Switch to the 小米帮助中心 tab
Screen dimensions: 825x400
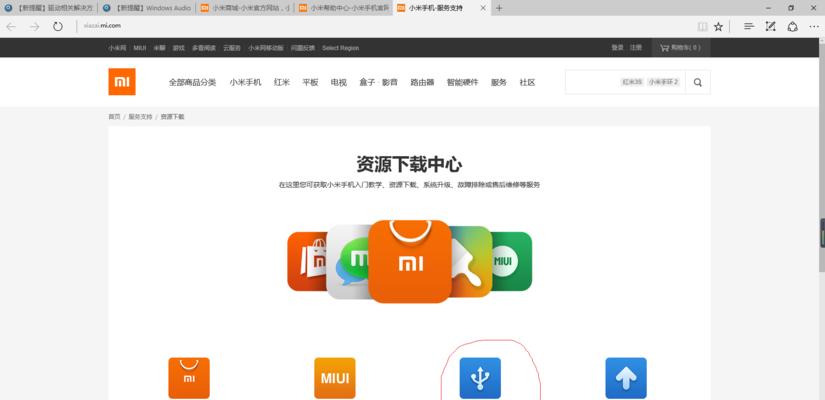point(343,8)
